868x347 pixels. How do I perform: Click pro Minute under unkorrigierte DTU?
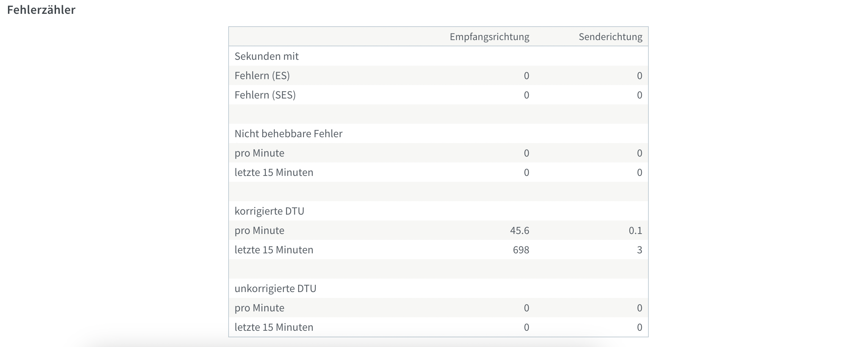point(259,308)
